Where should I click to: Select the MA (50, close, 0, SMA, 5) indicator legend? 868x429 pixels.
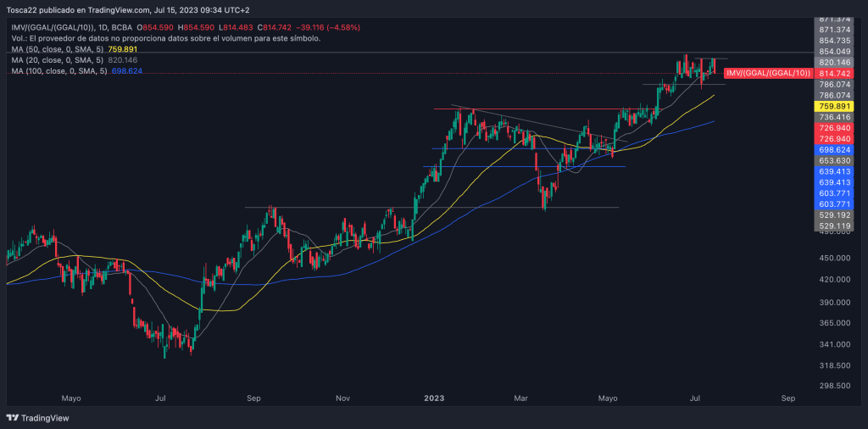(59, 49)
